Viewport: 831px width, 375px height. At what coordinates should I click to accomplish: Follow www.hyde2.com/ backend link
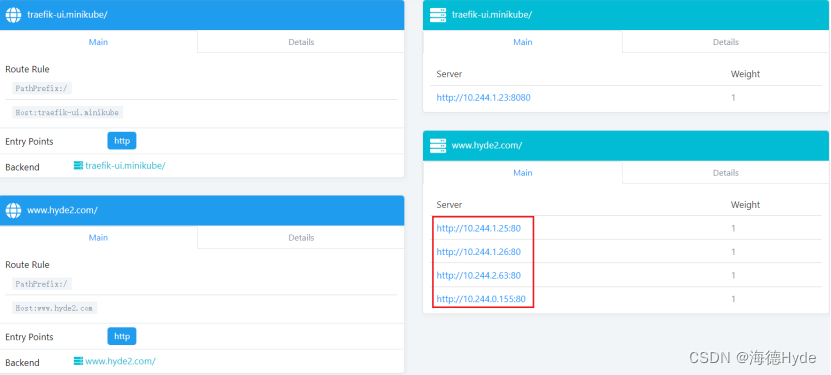[120, 361]
